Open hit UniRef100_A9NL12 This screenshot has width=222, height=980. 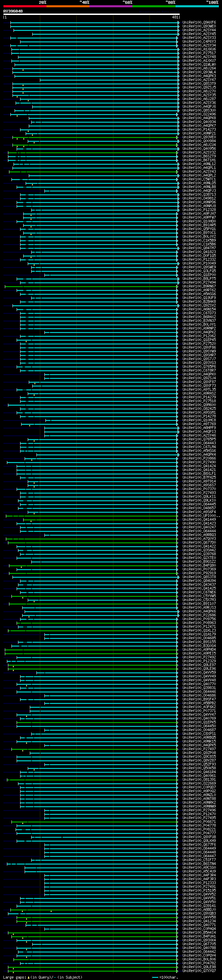[199, 164]
